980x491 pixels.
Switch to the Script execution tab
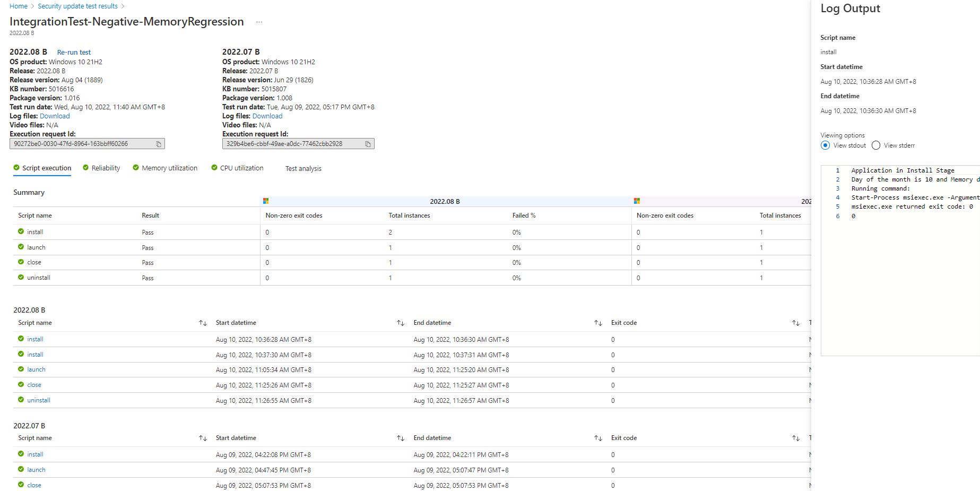pyautogui.click(x=42, y=168)
